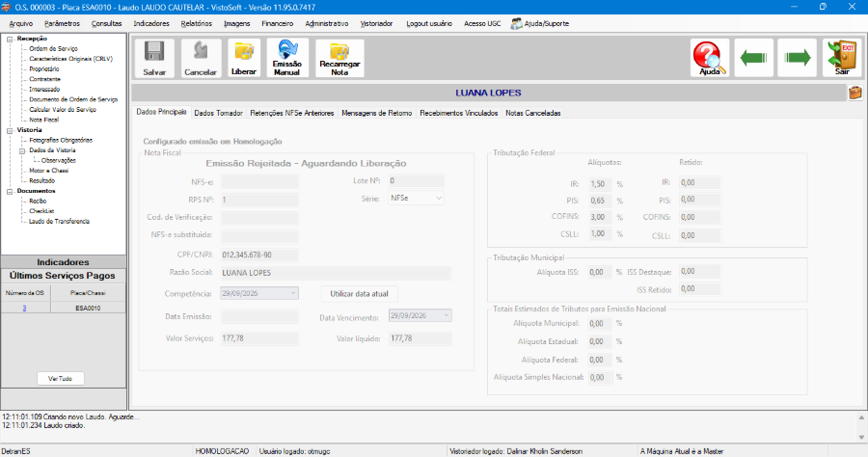The image size is (868, 457).
Task: Switch to the Dados Tomador tab
Action: 218,113
